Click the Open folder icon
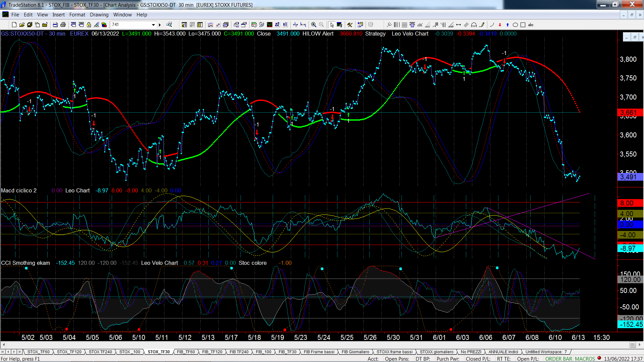Image resolution: width=644 pixels, height=362 pixels. [22, 24]
